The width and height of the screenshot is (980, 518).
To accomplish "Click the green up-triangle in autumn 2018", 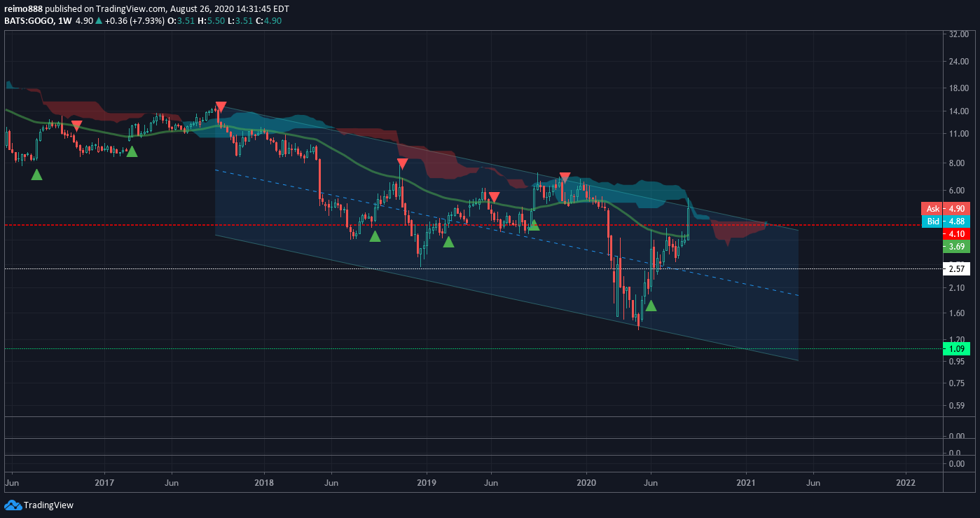I will click(x=375, y=236).
